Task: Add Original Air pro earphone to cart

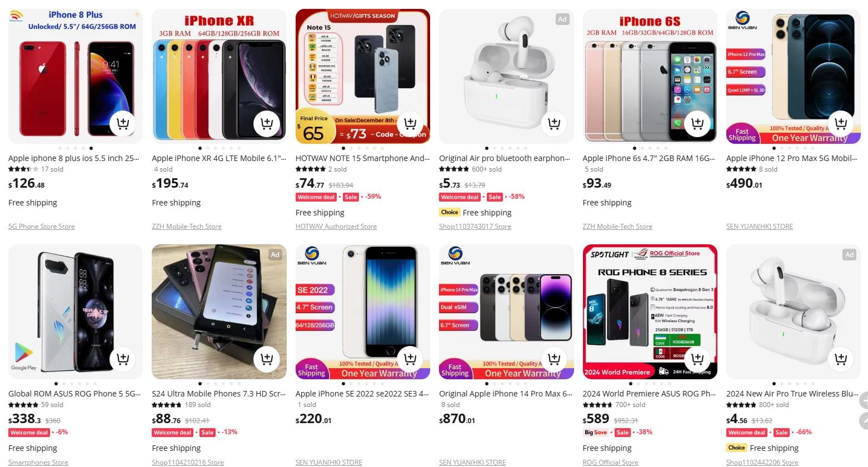Action: click(x=554, y=123)
